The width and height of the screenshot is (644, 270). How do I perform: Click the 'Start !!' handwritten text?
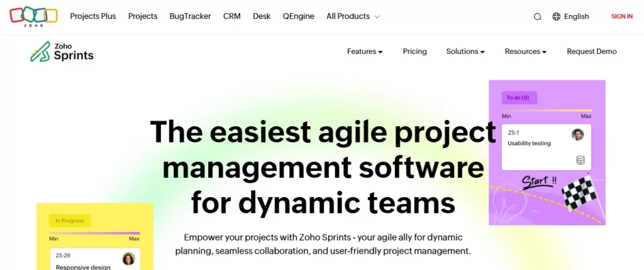(539, 181)
